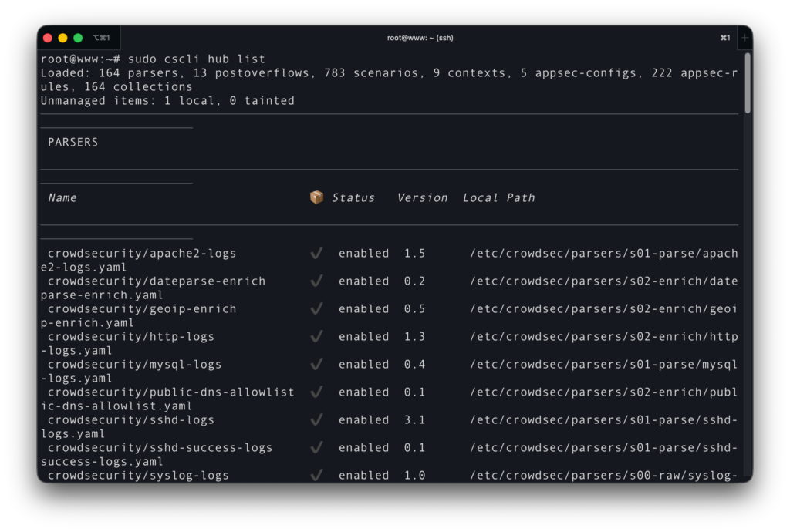The height and width of the screenshot is (532, 790).
Task: Click the checkmark for geoip-enrich parser
Action: tap(316, 308)
